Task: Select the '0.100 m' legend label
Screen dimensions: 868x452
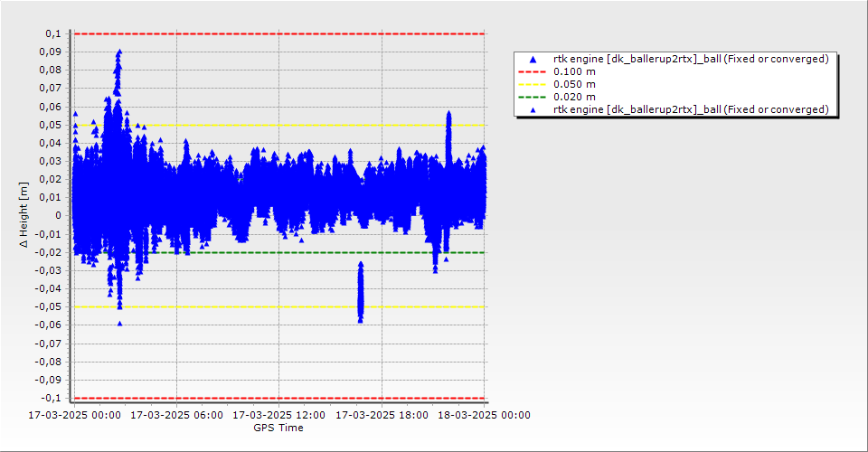Action: [x=574, y=72]
